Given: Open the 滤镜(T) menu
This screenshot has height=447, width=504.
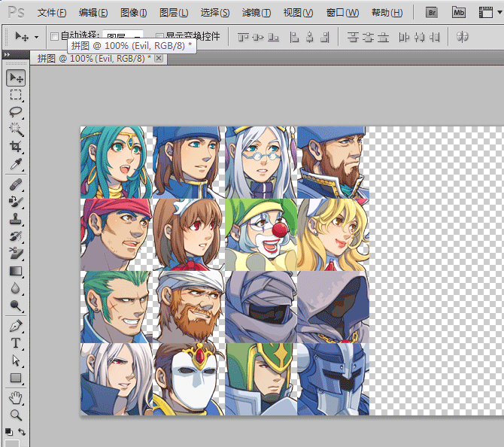Looking at the screenshot, I should 257,13.
